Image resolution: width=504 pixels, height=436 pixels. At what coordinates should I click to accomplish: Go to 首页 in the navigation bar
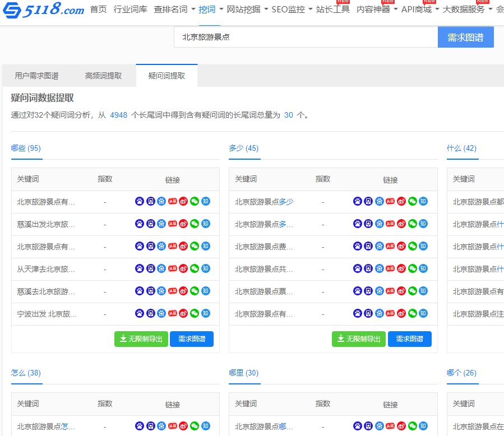pyautogui.click(x=98, y=10)
